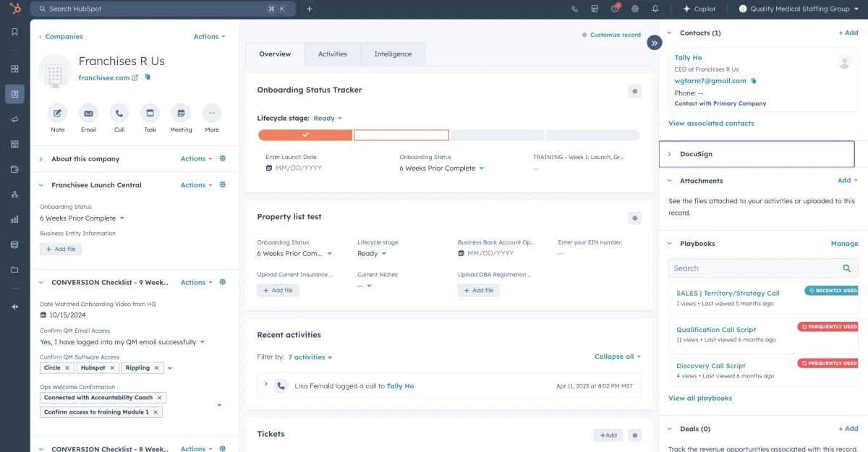Image resolution: width=868 pixels, height=452 pixels.
Task: Add a ticket with the +Add button
Action: (608, 435)
